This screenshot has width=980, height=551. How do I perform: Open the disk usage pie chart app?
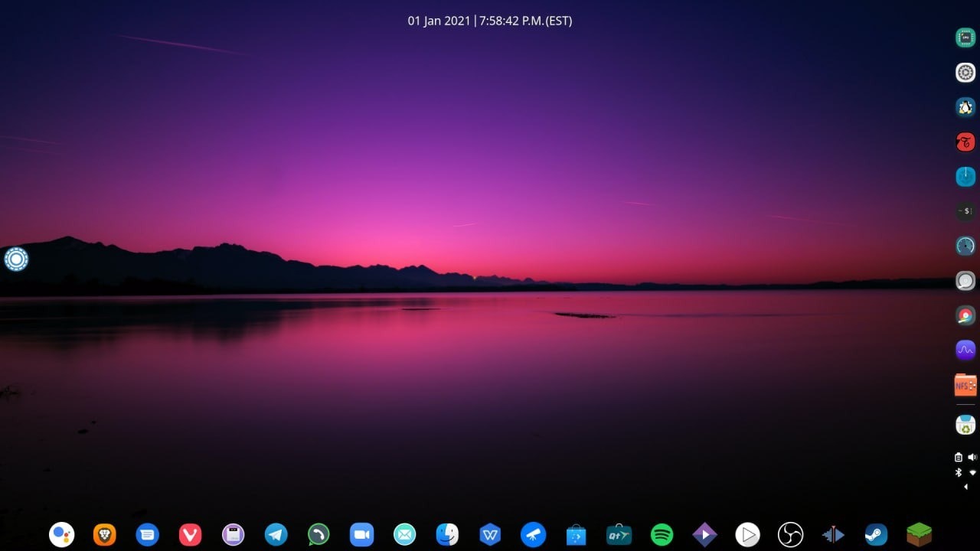[965, 315]
